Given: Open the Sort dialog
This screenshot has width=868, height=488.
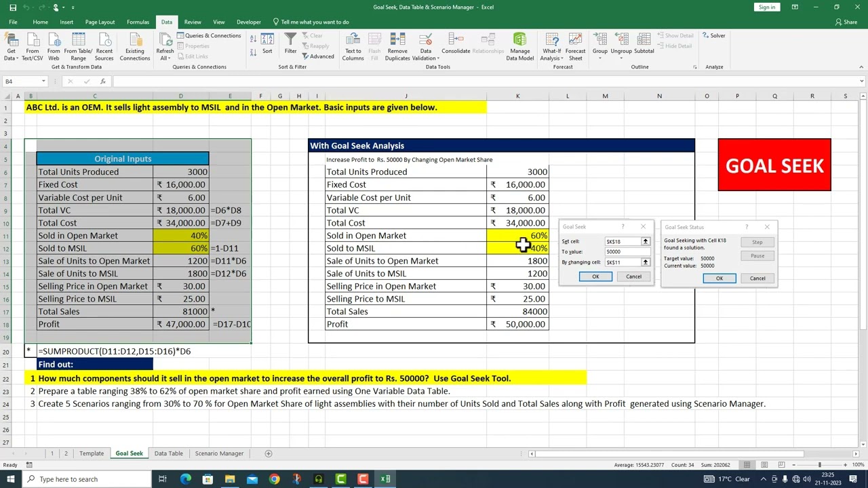Looking at the screenshot, I should point(267,43).
